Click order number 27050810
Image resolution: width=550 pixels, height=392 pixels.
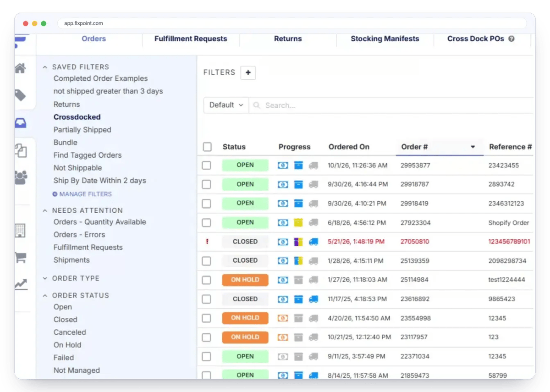415,242
